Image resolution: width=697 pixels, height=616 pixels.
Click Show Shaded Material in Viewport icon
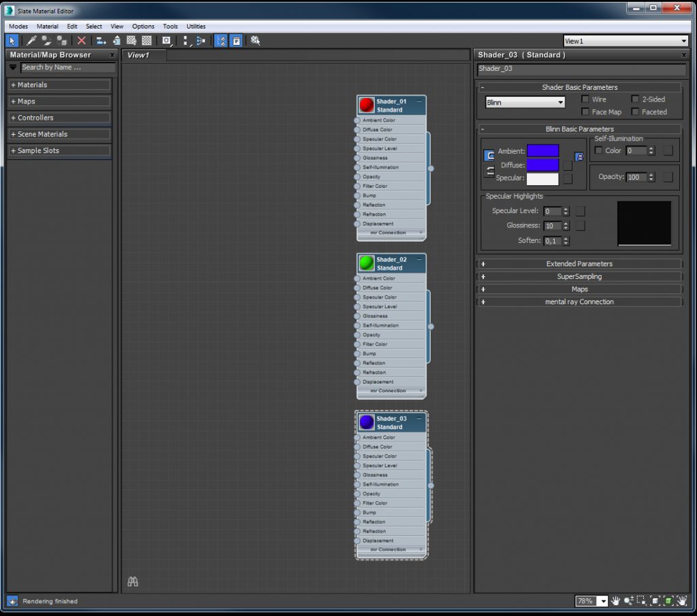click(x=131, y=41)
